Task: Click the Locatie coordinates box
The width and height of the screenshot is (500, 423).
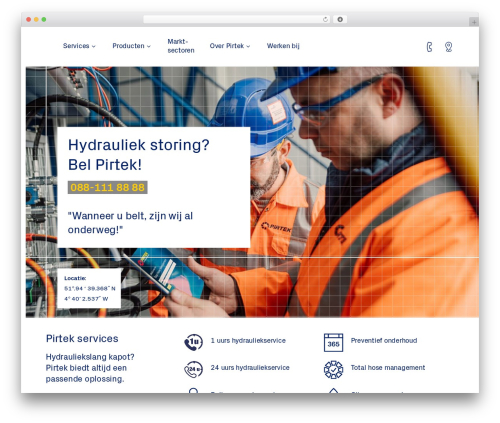Action: (89, 288)
